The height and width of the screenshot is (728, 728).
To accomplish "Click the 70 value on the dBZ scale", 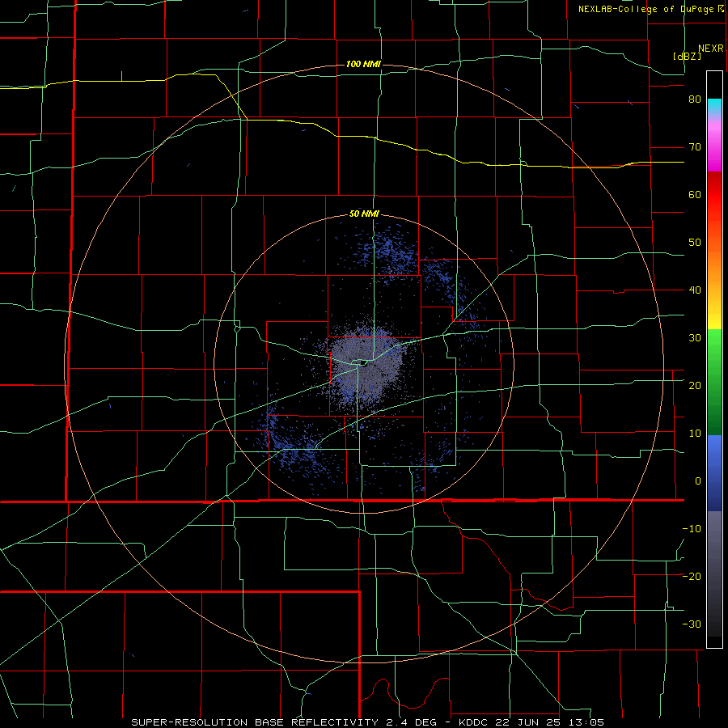I will pos(695,147).
